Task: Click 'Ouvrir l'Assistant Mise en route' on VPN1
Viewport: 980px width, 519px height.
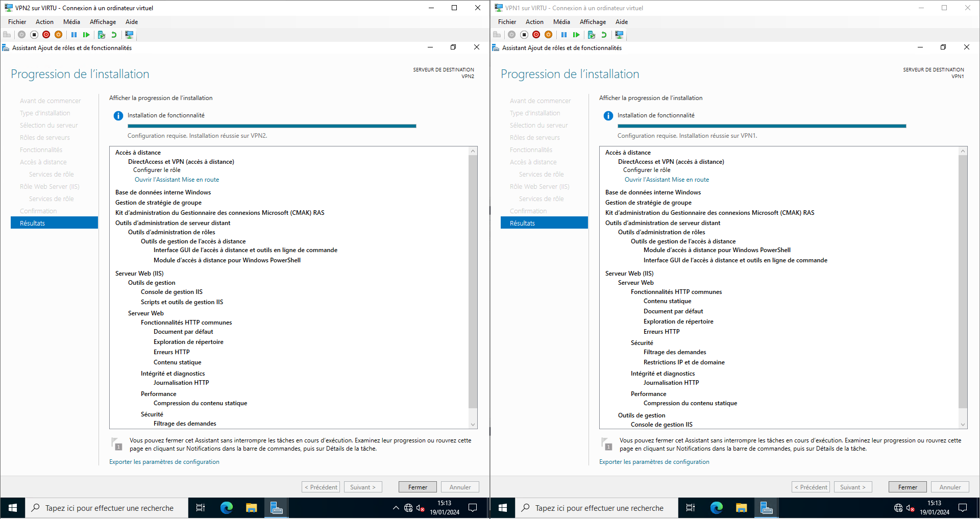Action: [x=667, y=180]
